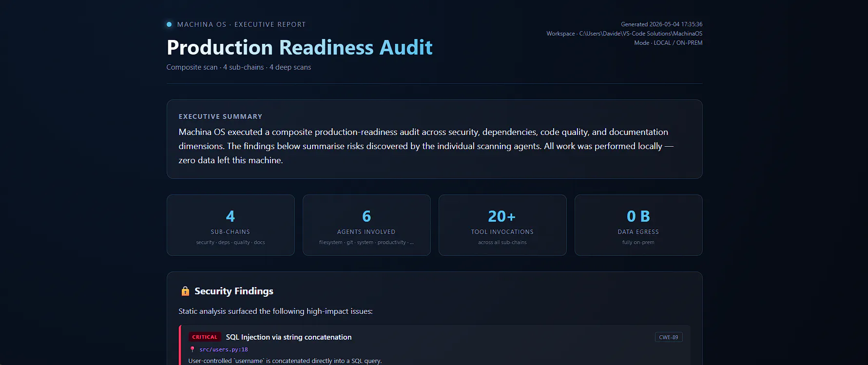Click the 4 value in the Sub-Chains card

231,216
